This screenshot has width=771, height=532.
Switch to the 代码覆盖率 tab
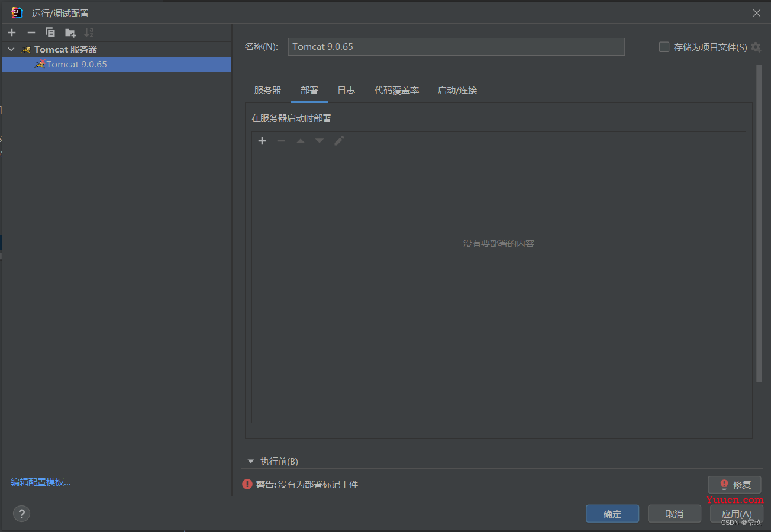point(396,91)
